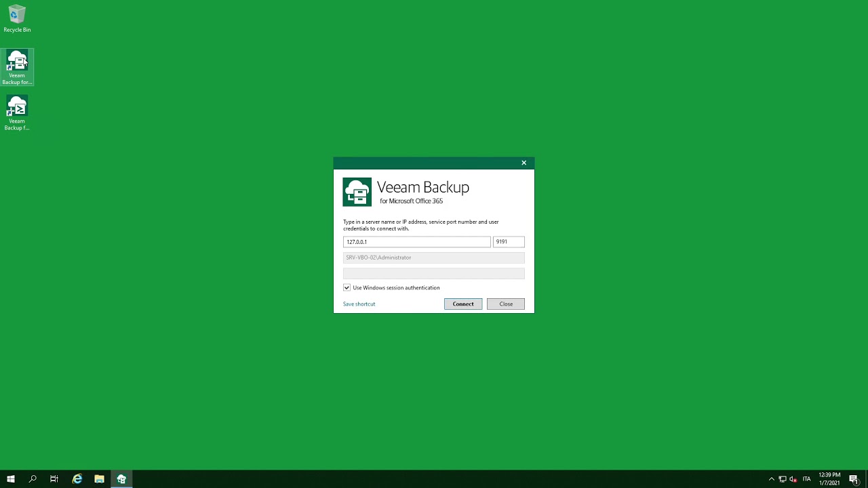Click the disabled SRV-VBO-02\Administrator username field
The height and width of the screenshot is (488, 868).
433,258
